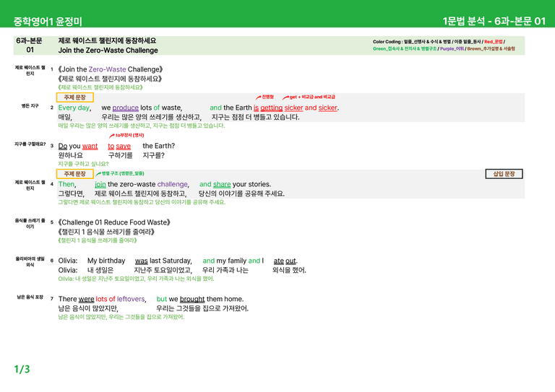Click the Korean word '구하기를'
The width and height of the screenshot is (555, 392).
pyautogui.click(x=121, y=155)
